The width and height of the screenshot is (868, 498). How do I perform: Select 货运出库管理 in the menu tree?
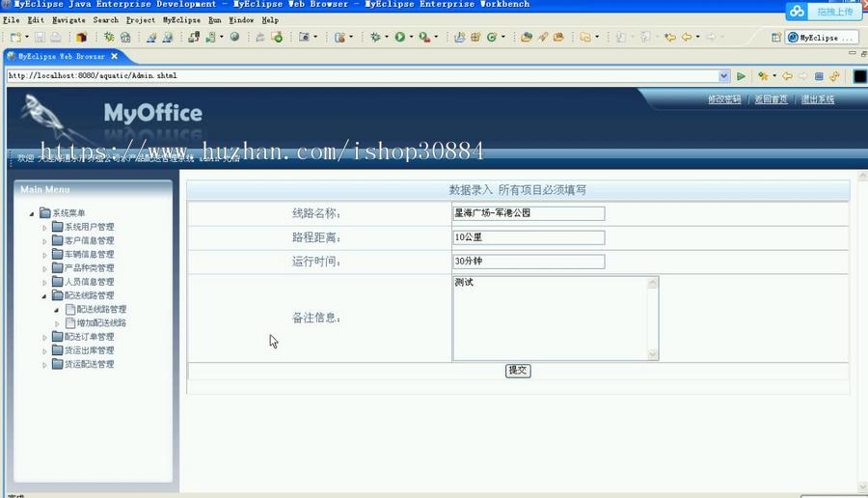tap(89, 350)
